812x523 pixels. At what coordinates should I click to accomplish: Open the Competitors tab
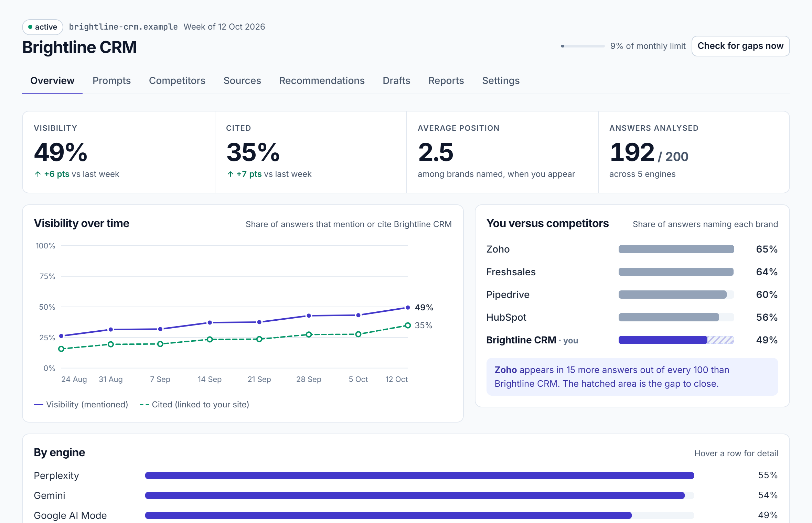(x=177, y=81)
